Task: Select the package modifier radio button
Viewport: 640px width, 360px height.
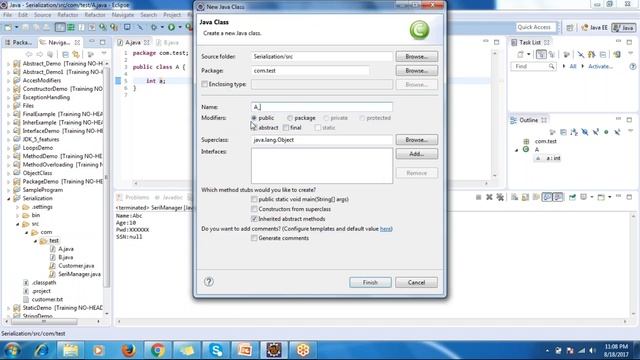Action: [290, 118]
